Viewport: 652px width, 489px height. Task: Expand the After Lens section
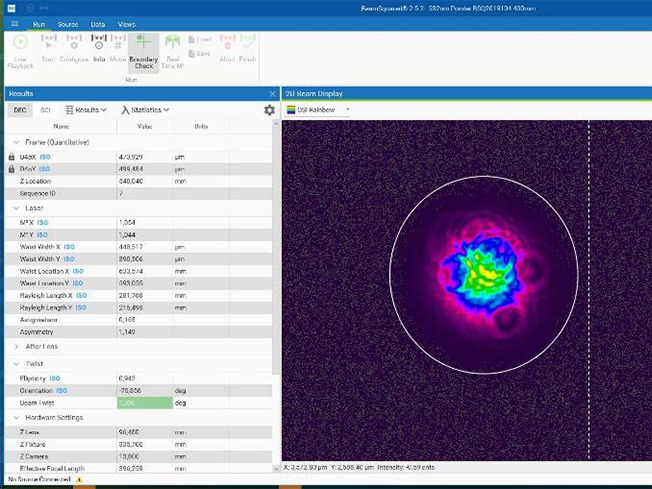16,346
